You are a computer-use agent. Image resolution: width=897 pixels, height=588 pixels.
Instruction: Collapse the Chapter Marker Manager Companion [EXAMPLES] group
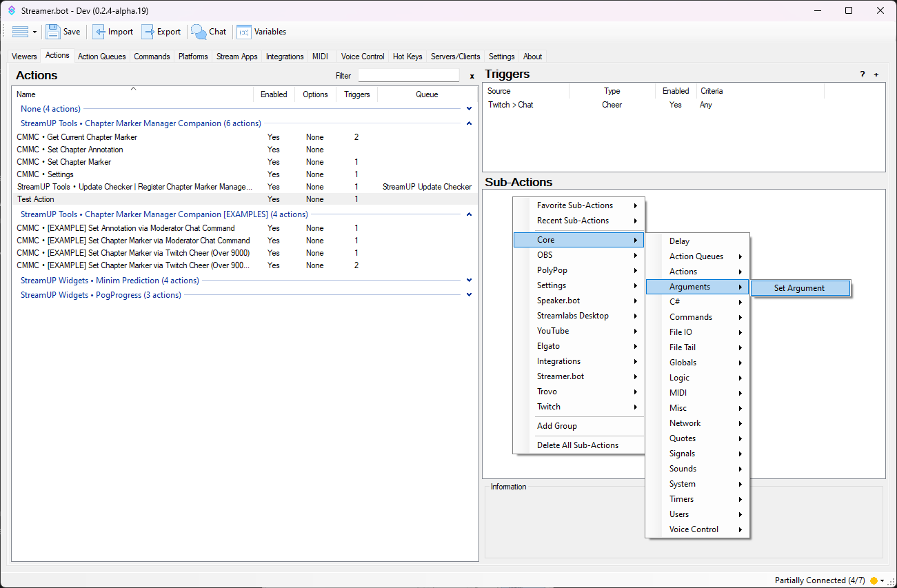pyautogui.click(x=469, y=214)
